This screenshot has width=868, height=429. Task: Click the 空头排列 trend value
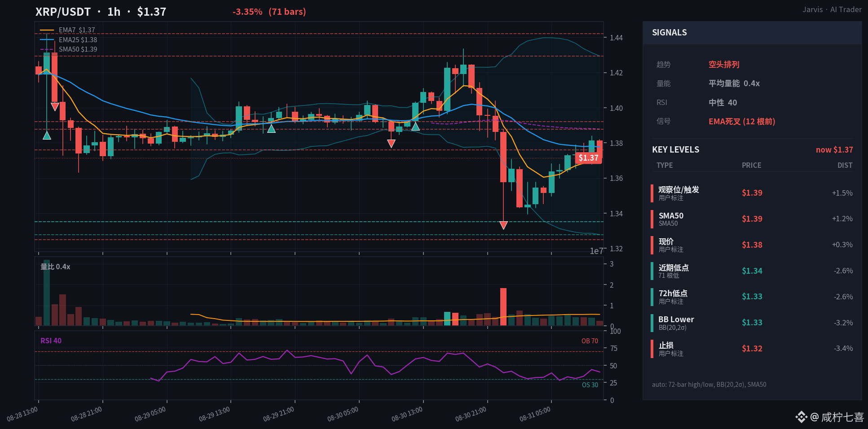724,65
